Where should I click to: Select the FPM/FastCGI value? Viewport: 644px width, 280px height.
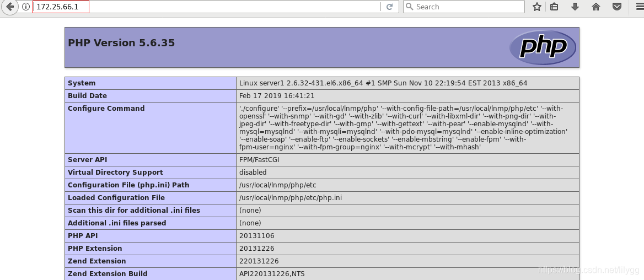[x=259, y=159]
